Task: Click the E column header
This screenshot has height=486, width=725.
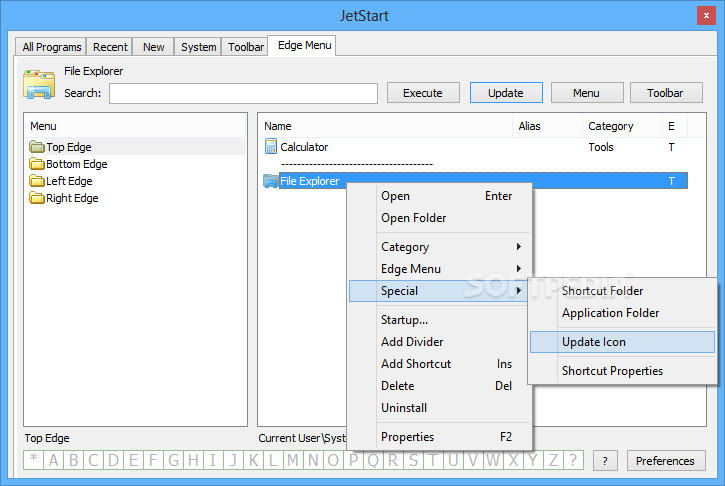Action: [x=675, y=126]
